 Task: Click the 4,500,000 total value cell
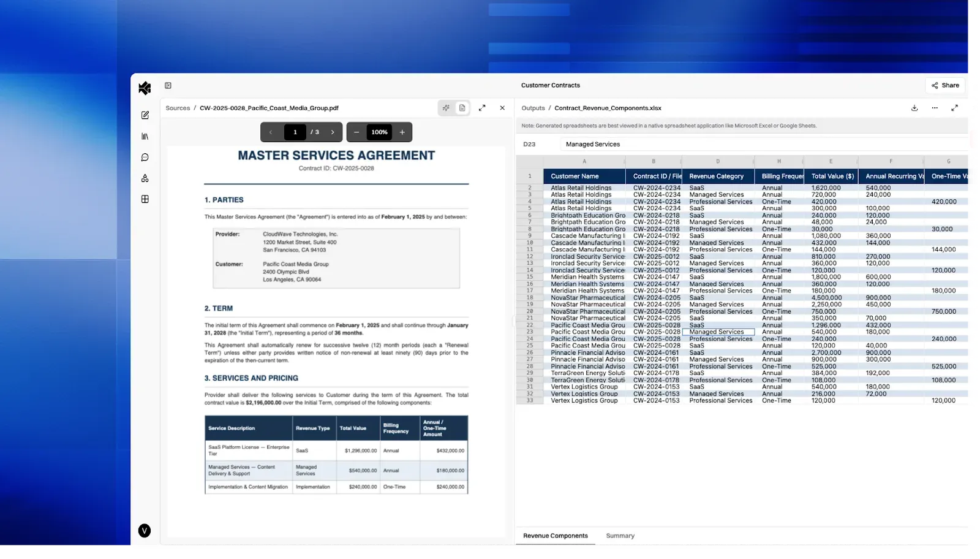[831, 298]
